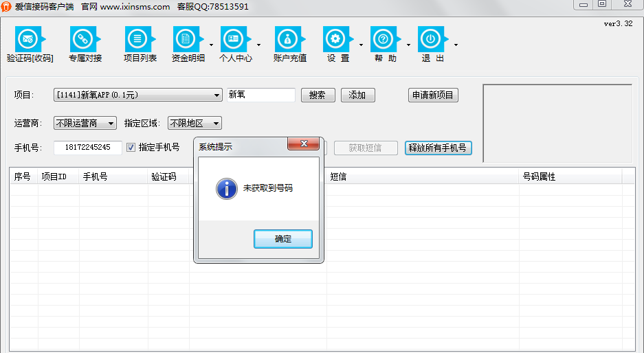Viewport: 644px width, 353px height.
Task: Minimize the 爱信接码客户端 window
Action: tap(584, 5)
